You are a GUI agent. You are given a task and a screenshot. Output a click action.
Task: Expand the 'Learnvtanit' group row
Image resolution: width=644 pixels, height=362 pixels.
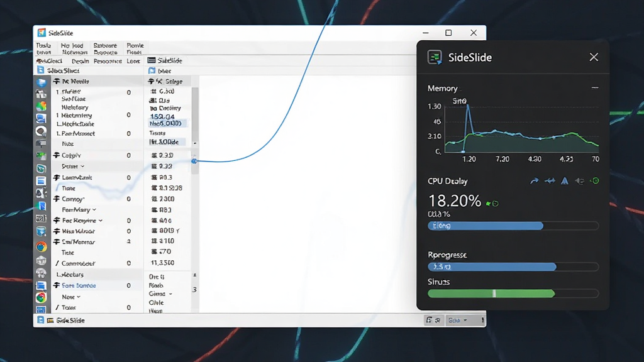(x=57, y=177)
